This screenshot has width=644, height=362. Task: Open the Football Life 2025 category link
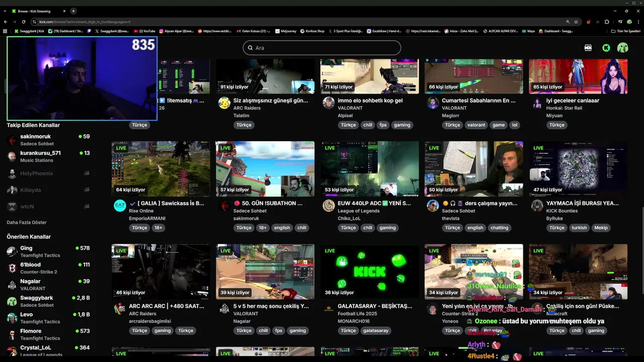point(357,314)
